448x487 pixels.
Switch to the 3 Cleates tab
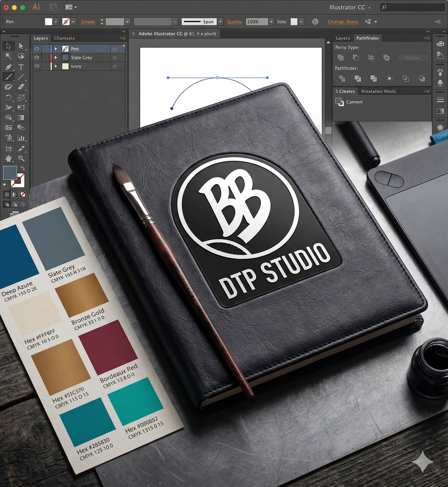pos(345,91)
